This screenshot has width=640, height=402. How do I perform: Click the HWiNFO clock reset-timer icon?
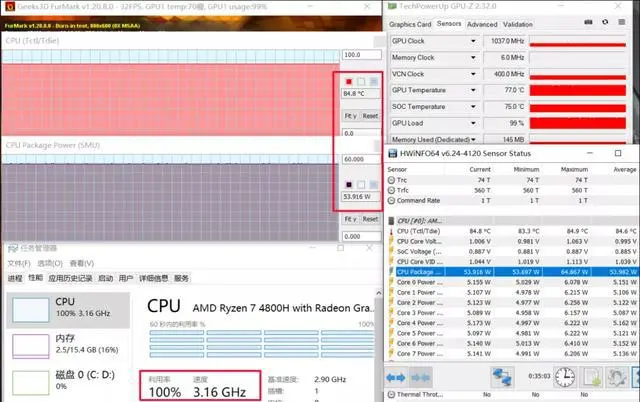pos(565,377)
